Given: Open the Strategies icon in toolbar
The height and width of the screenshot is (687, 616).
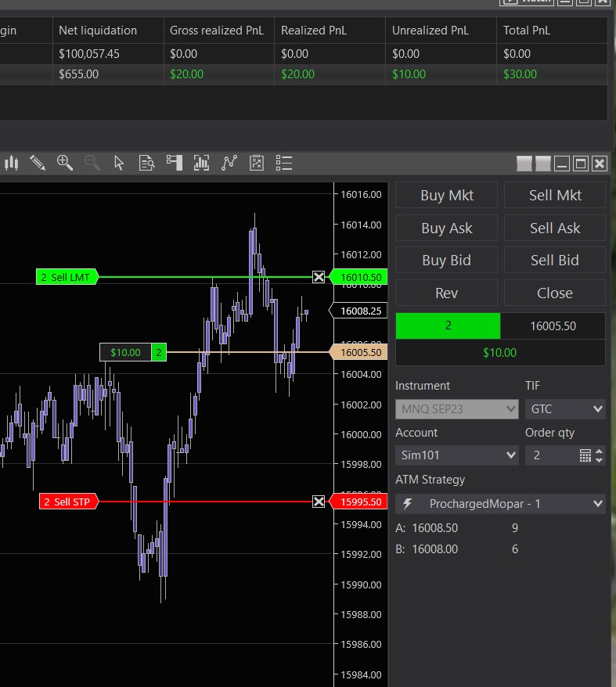Looking at the screenshot, I should pos(257,163).
